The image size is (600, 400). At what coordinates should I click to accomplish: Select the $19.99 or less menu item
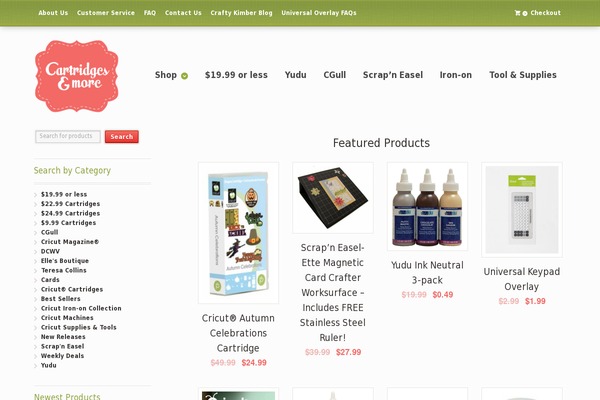click(x=236, y=75)
